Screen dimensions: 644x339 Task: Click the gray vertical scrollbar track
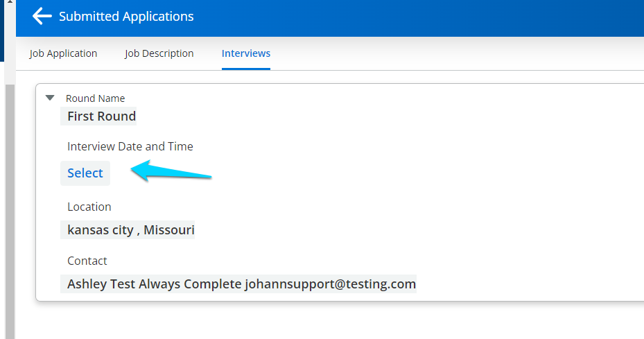[x=10, y=208]
